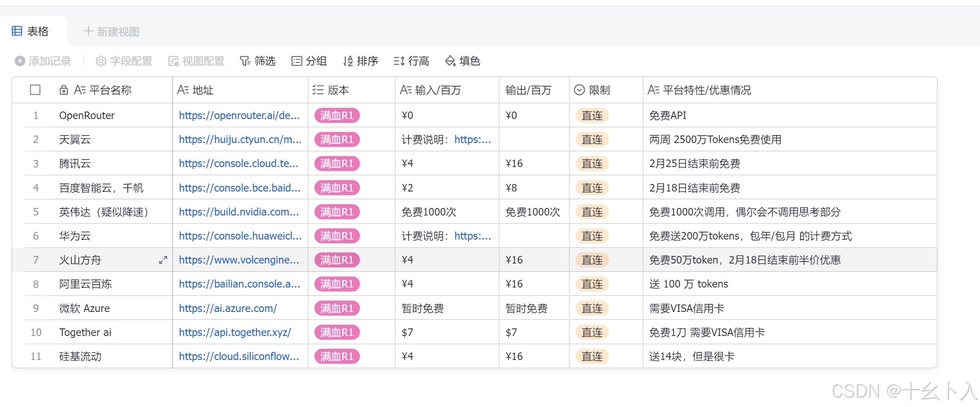
Task: Click the 添加记录 button
Action: [x=43, y=61]
